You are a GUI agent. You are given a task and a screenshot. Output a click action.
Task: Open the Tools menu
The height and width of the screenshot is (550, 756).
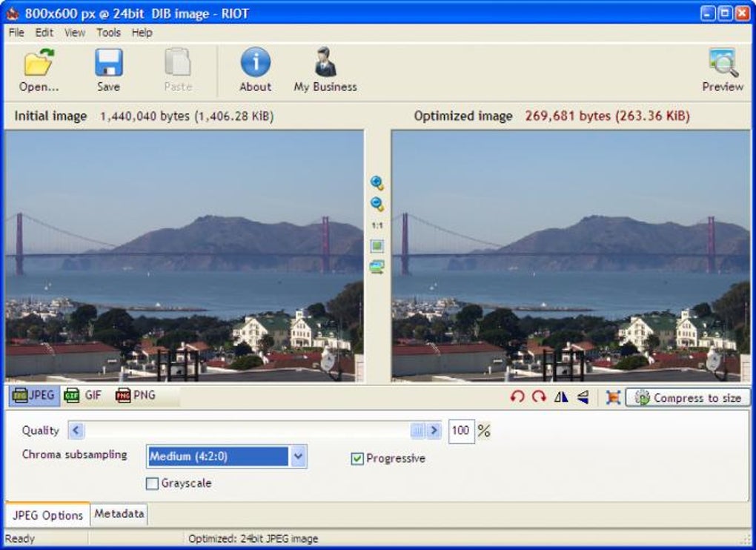(108, 33)
